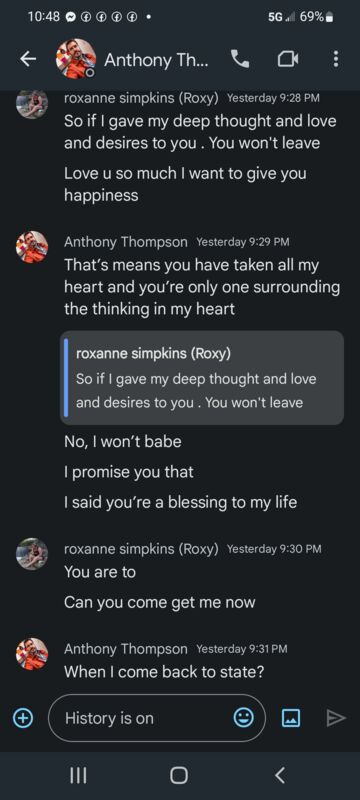
Task: Tap Anthony Thompson avatar at 9:31 PM
Action: coord(32,654)
